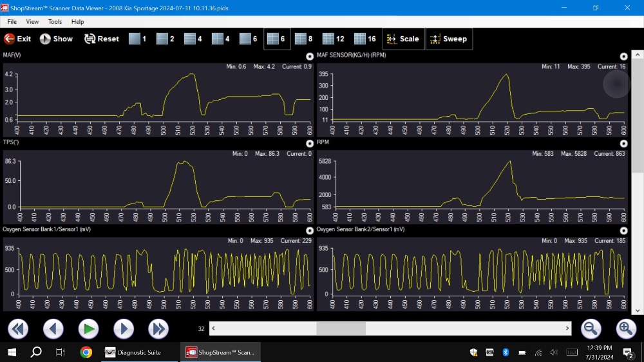Click the zoom out magnifier
The height and width of the screenshot is (362, 644).
click(x=591, y=329)
